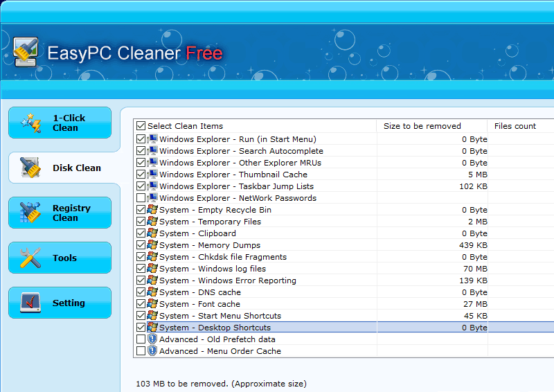Click the computer icon beside Run (in Start Menu)
Viewport: 554px width, 392px height.
[x=152, y=139]
